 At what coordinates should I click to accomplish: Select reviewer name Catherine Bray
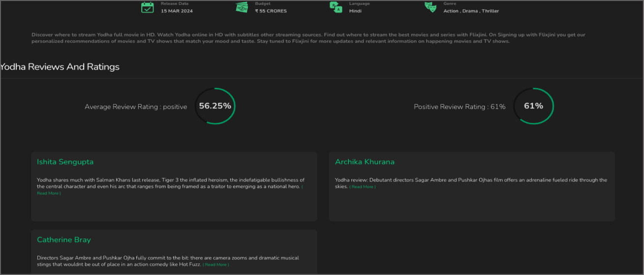tap(64, 240)
